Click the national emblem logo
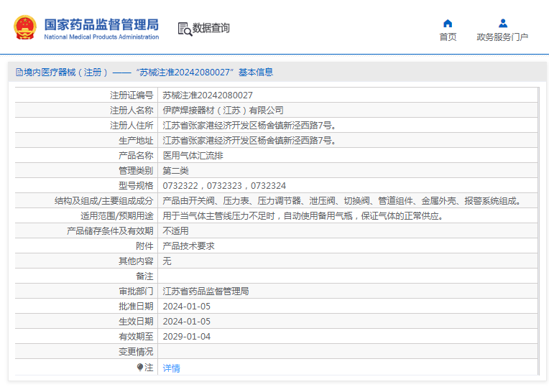 (x=25, y=27)
